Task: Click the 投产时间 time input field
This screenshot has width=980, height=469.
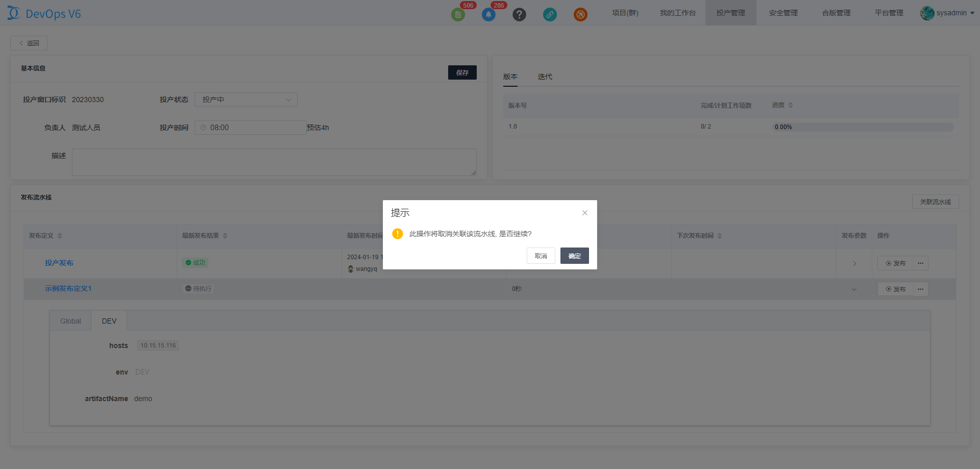Action: (x=250, y=128)
